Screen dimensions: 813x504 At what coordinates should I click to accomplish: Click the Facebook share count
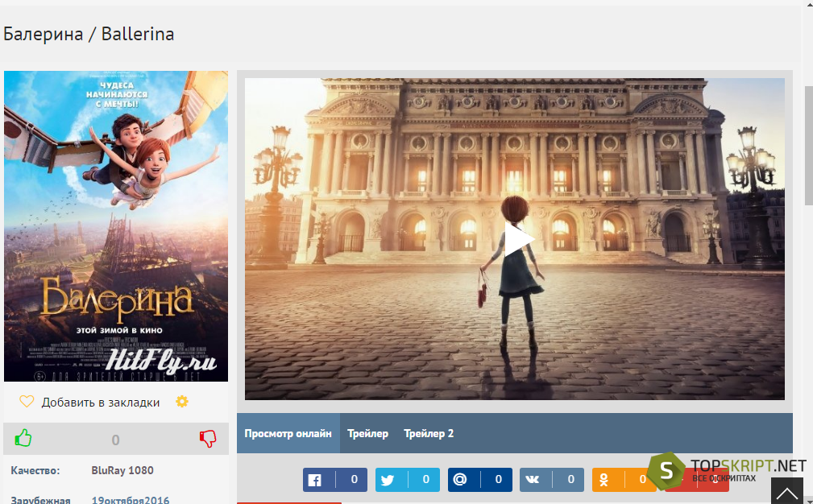355,480
